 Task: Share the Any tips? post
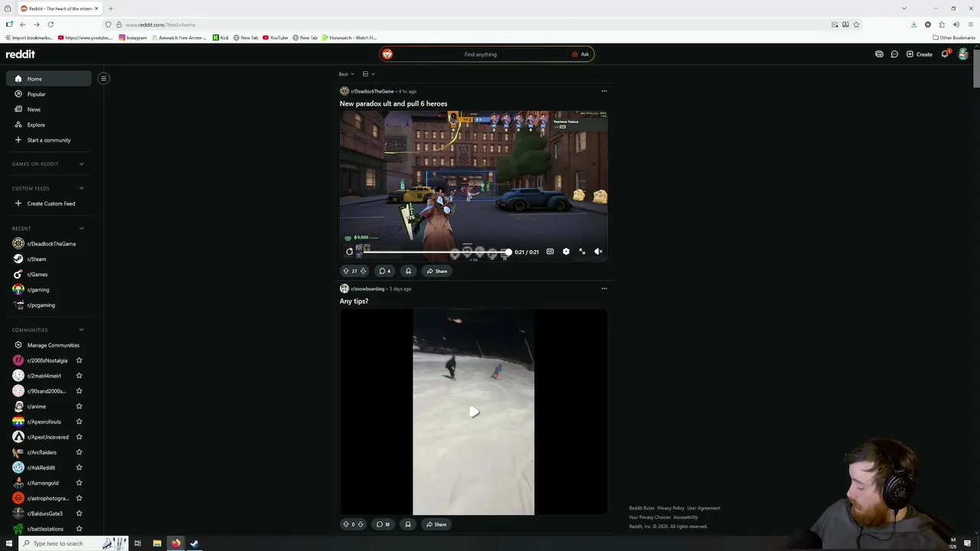(x=436, y=524)
